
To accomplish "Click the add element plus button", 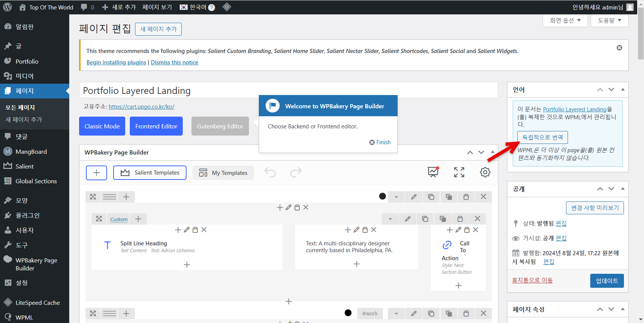I will click(96, 173).
